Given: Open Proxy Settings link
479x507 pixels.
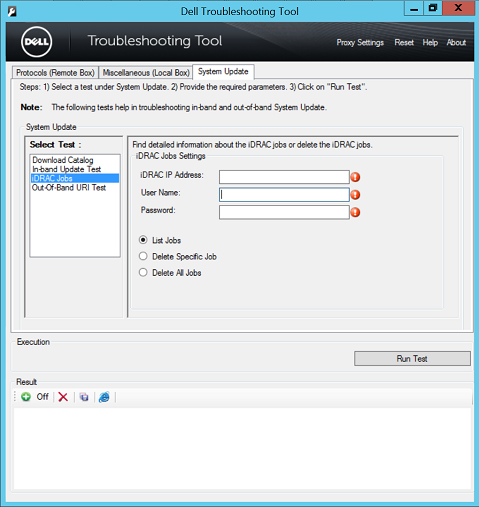Looking at the screenshot, I should point(360,43).
